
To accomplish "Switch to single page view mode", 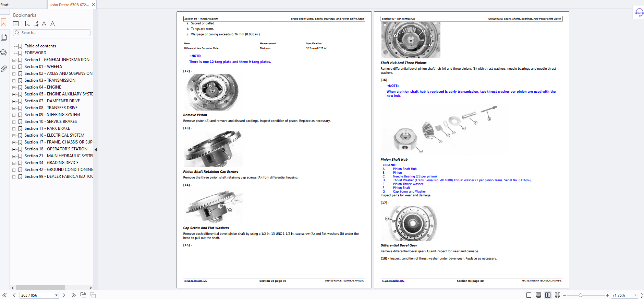I will tap(529, 295).
